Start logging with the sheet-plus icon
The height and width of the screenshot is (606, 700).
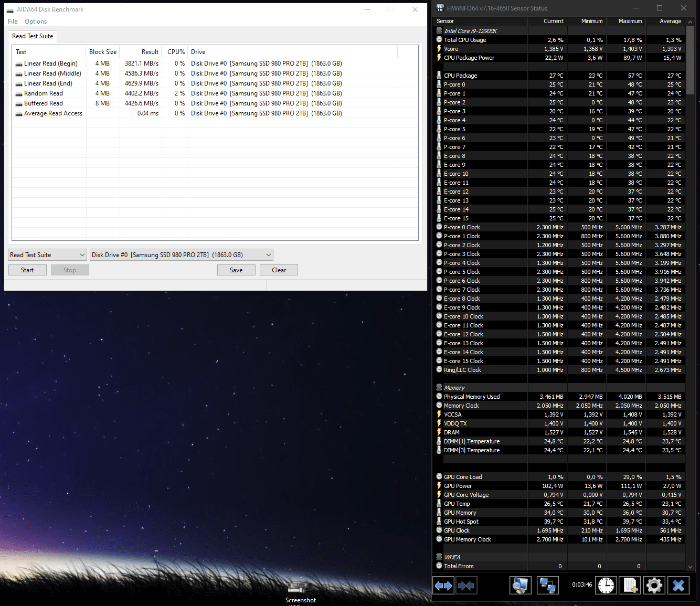coord(630,585)
